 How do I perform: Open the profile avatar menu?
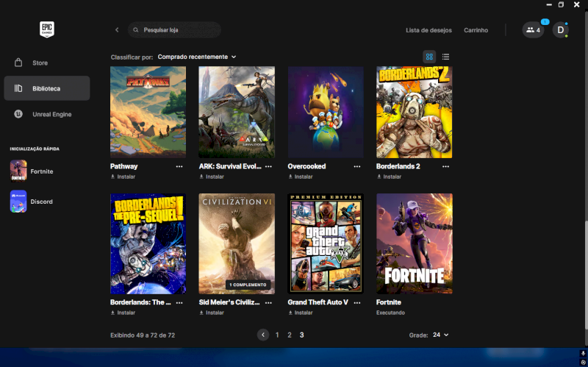point(560,30)
